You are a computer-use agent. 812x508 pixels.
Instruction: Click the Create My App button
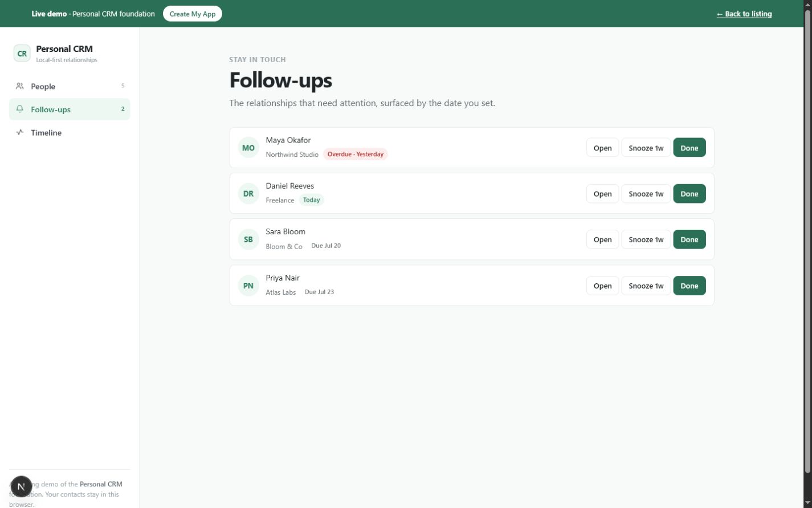(x=193, y=14)
